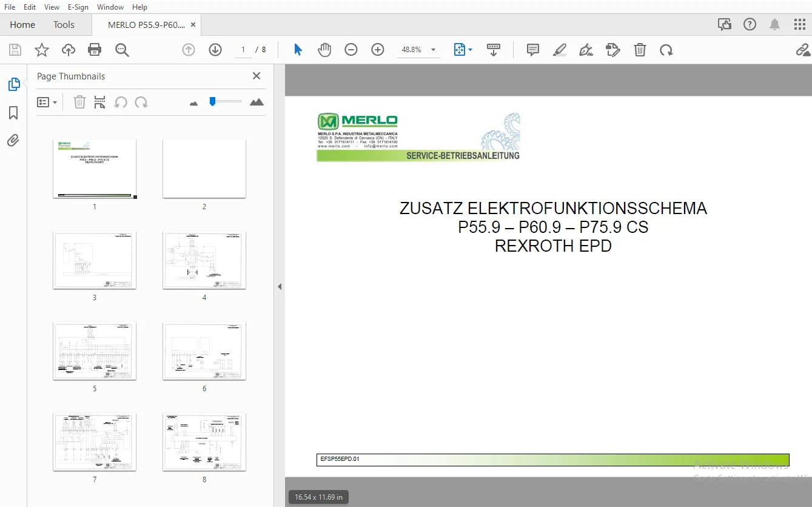812x507 pixels.
Task: Select page 1 thumbnail
Action: coord(95,169)
